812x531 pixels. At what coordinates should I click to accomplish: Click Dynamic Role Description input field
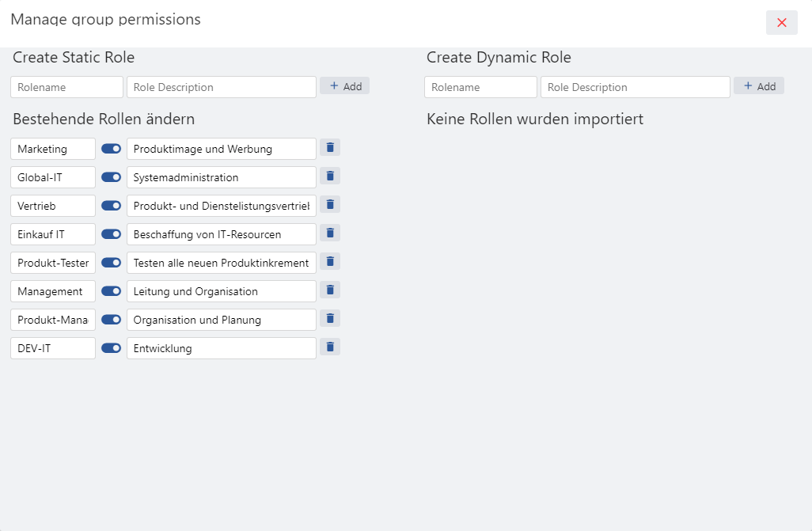click(x=635, y=87)
